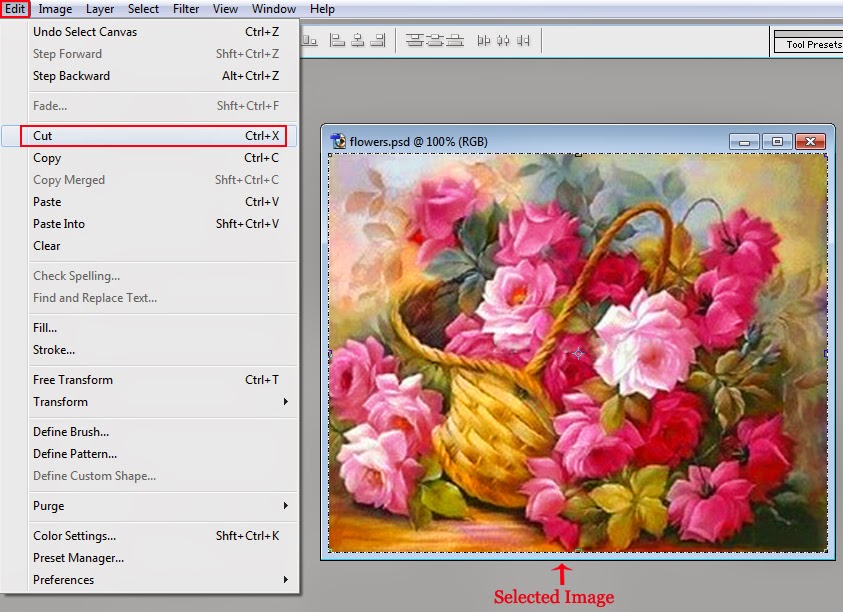Choose Define Brush...
The height and width of the screenshot is (612, 843).
[156, 432]
